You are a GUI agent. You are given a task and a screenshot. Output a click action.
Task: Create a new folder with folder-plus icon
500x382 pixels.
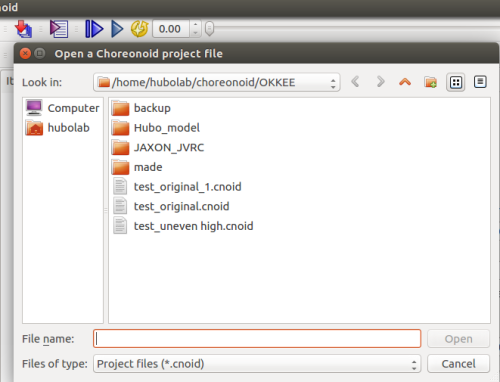tap(430, 82)
